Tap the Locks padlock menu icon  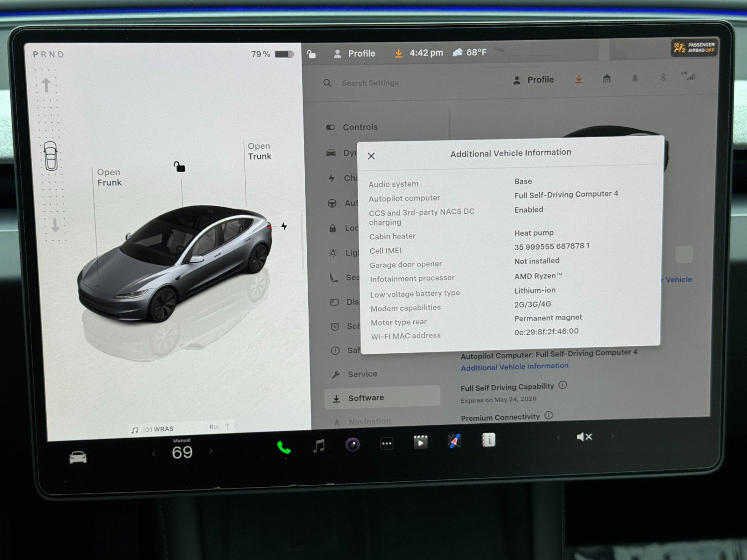332,228
